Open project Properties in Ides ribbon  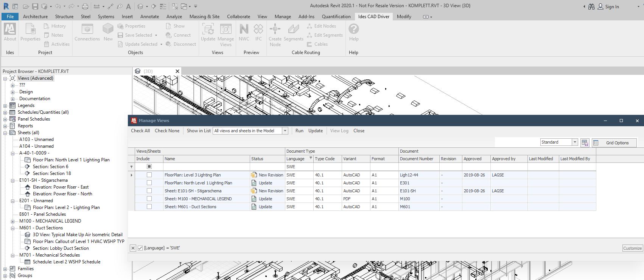coord(30,32)
